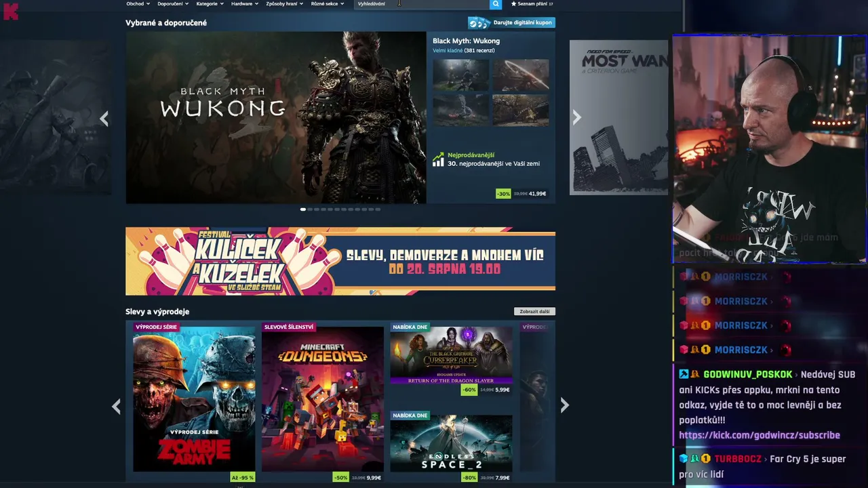Click the GODWINUV_POSKOK username in chat
The width and height of the screenshot is (868, 488).
(747, 374)
